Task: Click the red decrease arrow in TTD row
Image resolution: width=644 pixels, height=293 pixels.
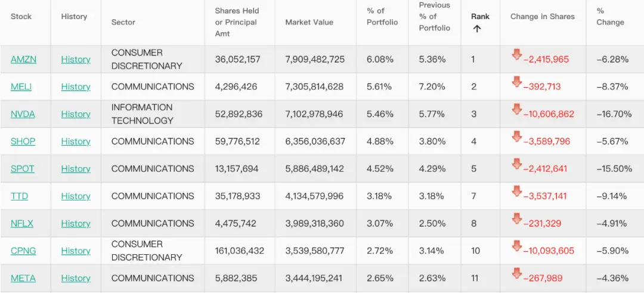Action: coord(516,192)
